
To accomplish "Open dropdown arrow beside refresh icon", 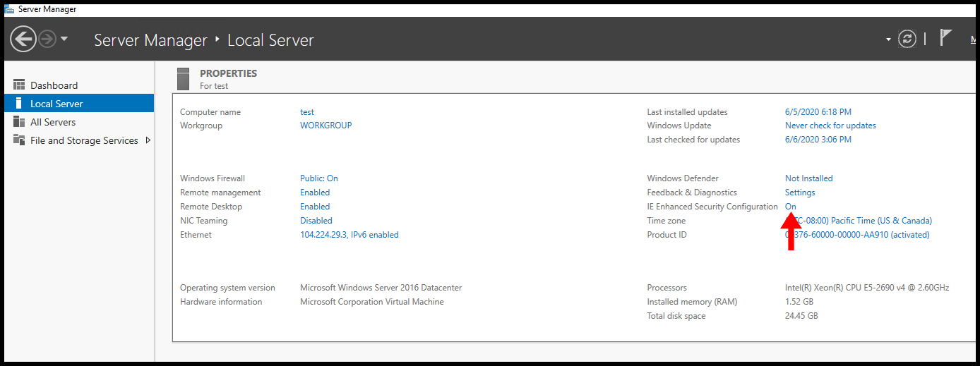I will (888, 39).
